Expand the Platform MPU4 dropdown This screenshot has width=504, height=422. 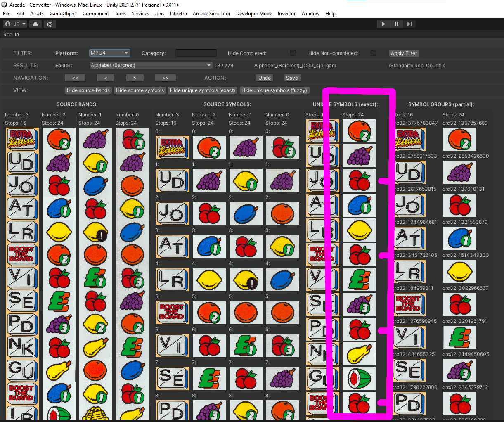coord(110,53)
